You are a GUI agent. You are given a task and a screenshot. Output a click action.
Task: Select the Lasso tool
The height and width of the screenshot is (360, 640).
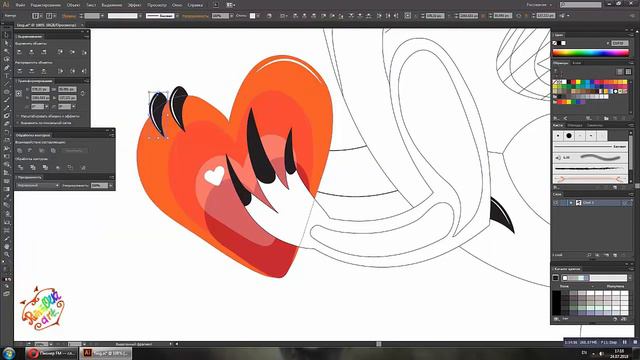(x=6, y=59)
